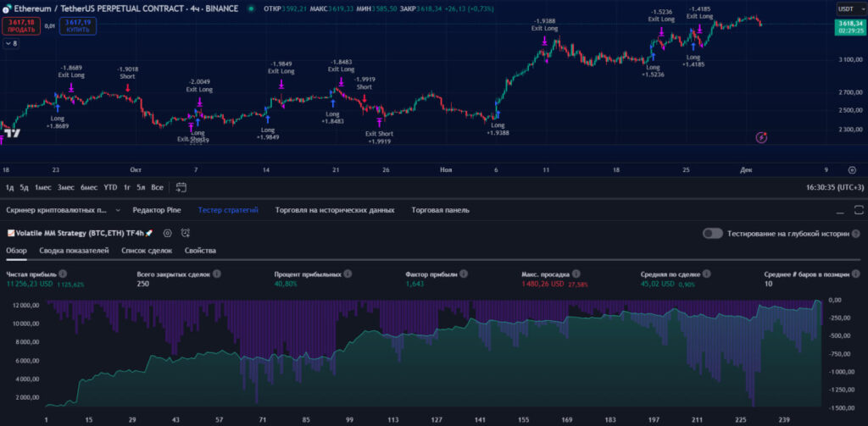Set chart range to 1мес
The height and width of the screenshot is (426, 868).
(42, 187)
